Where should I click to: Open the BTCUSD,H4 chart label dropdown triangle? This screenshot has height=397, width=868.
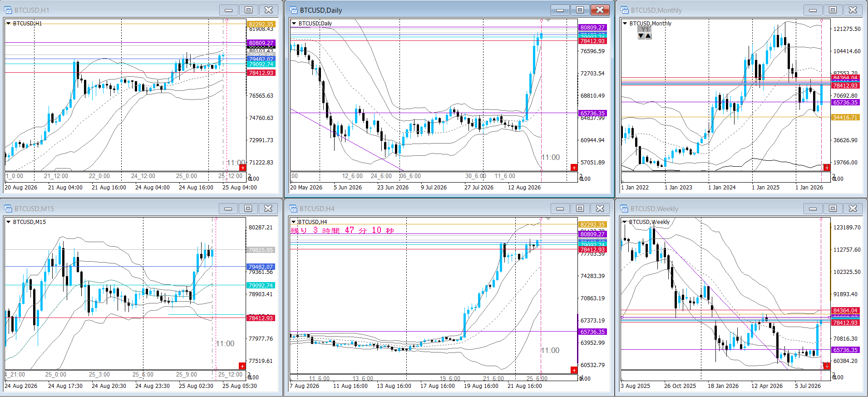pyautogui.click(x=294, y=222)
